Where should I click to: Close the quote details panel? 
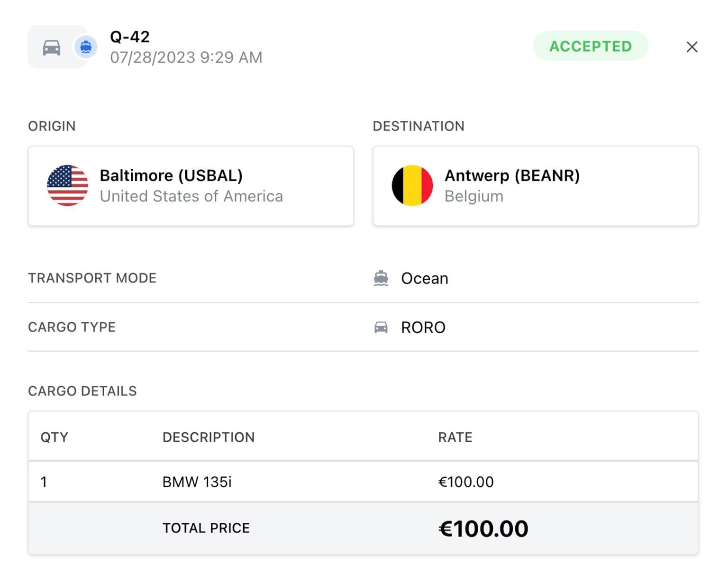(692, 47)
